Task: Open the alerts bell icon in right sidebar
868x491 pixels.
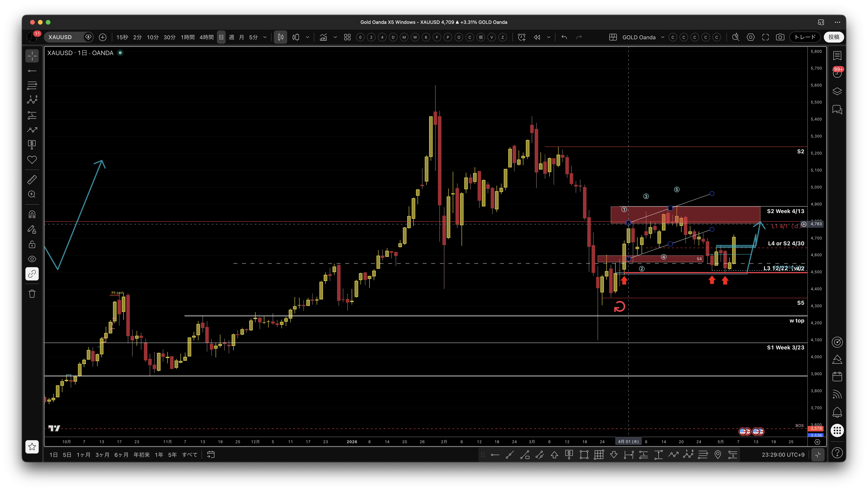Action: tap(837, 412)
